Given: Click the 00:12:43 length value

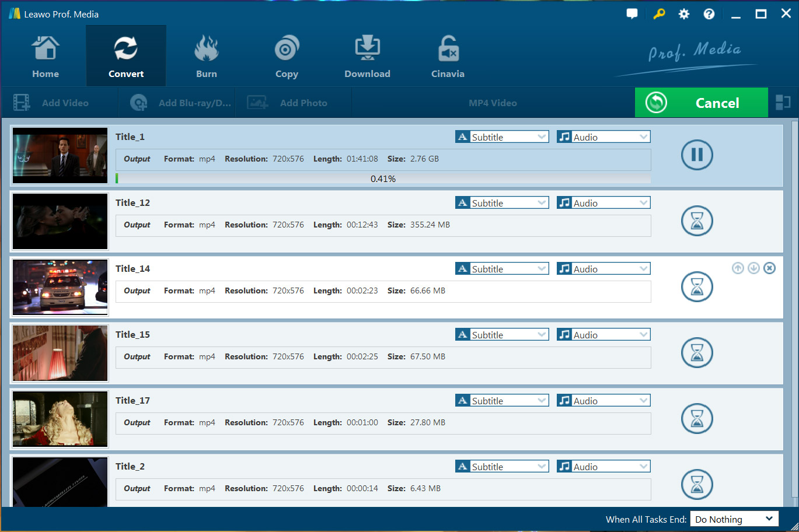Looking at the screenshot, I should click(x=362, y=225).
